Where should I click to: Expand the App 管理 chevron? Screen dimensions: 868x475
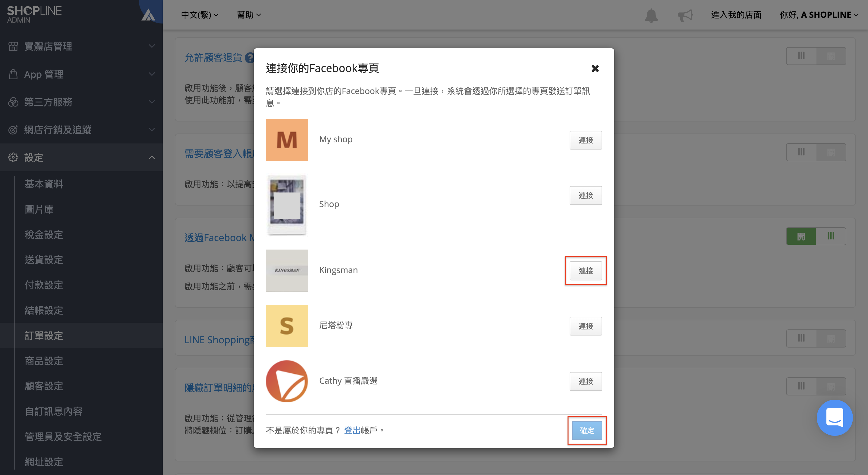[x=152, y=74]
